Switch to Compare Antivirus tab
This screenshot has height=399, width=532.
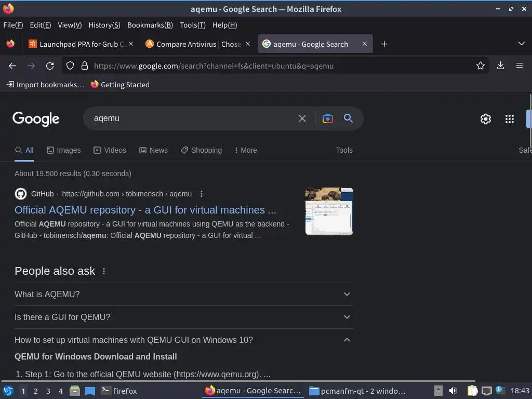click(198, 44)
